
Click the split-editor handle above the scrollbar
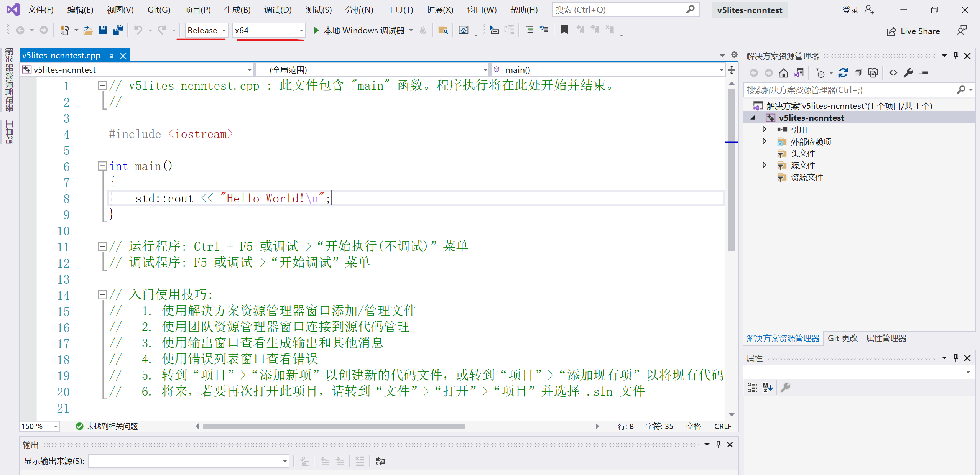click(x=732, y=70)
